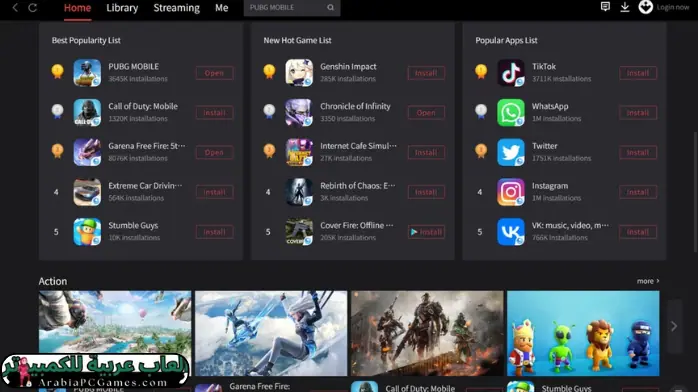Click the WhatsApp title text
The image size is (698, 392).
(550, 106)
